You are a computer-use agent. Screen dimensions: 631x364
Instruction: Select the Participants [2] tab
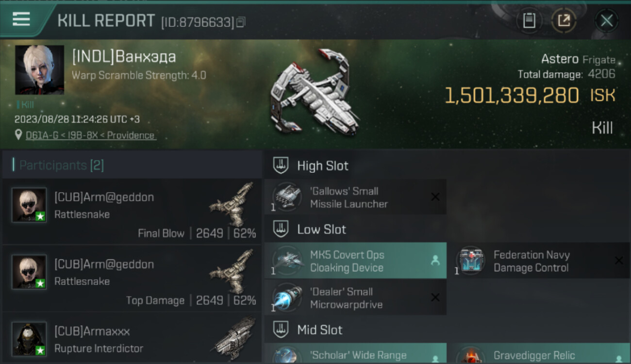coord(61,165)
